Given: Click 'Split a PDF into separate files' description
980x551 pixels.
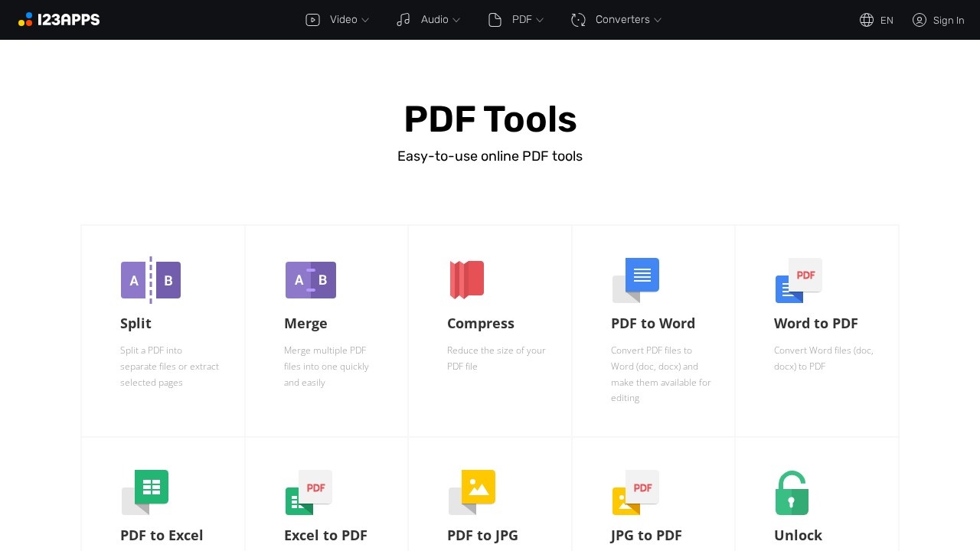Looking at the screenshot, I should click(x=169, y=367).
